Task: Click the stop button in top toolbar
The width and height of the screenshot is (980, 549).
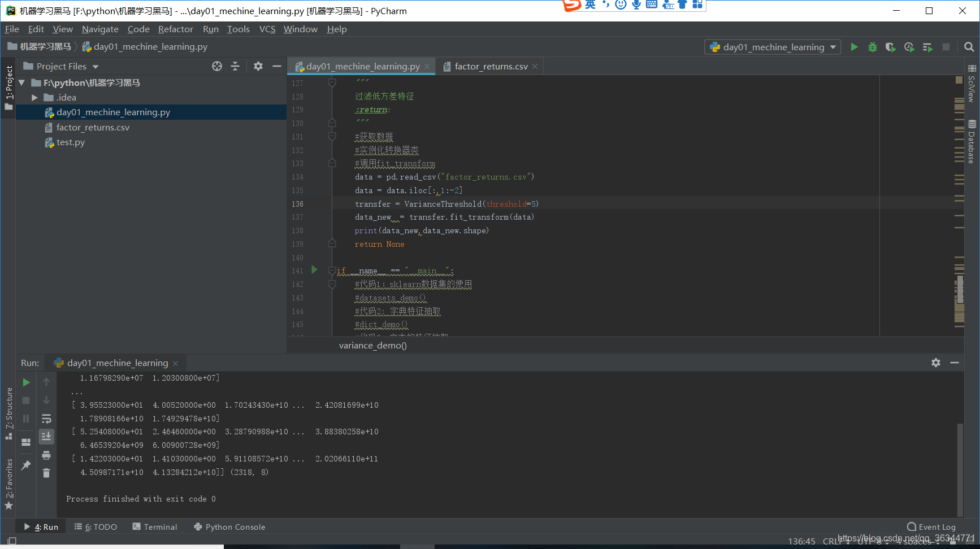Action: (x=946, y=47)
